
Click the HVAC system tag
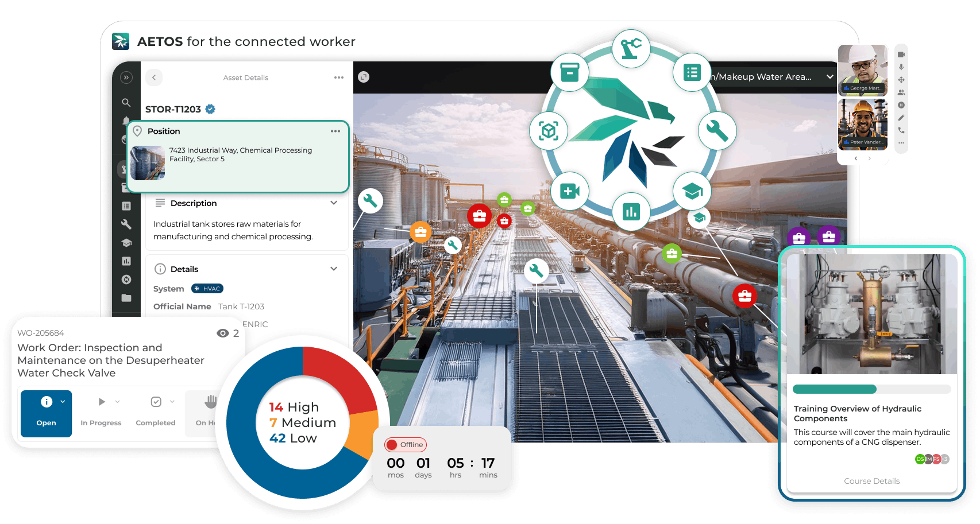pyautogui.click(x=207, y=289)
